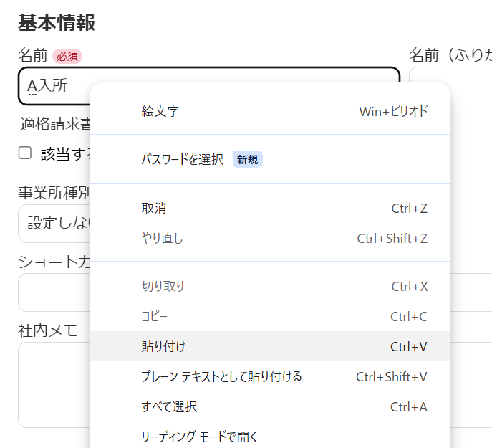The width and height of the screenshot is (492, 448).
Task: Open the 事業所種別 dropdown showing 設定しない
Action: [x=54, y=224]
